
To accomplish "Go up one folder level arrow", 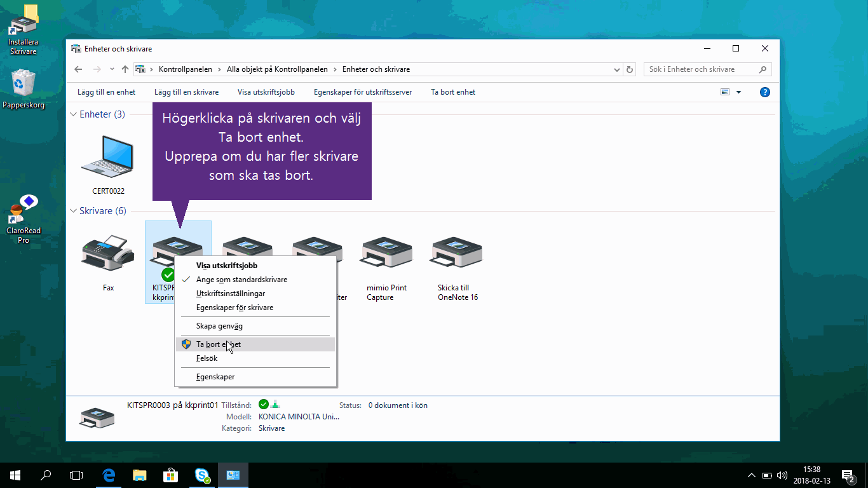I will [125, 69].
